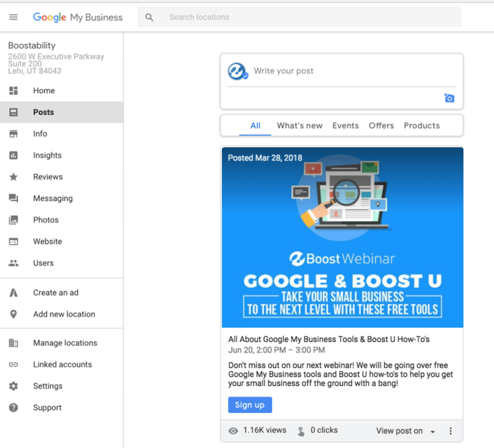
Task: Click the Reviews star icon
Action: pyautogui.click(x=13, y=177)
